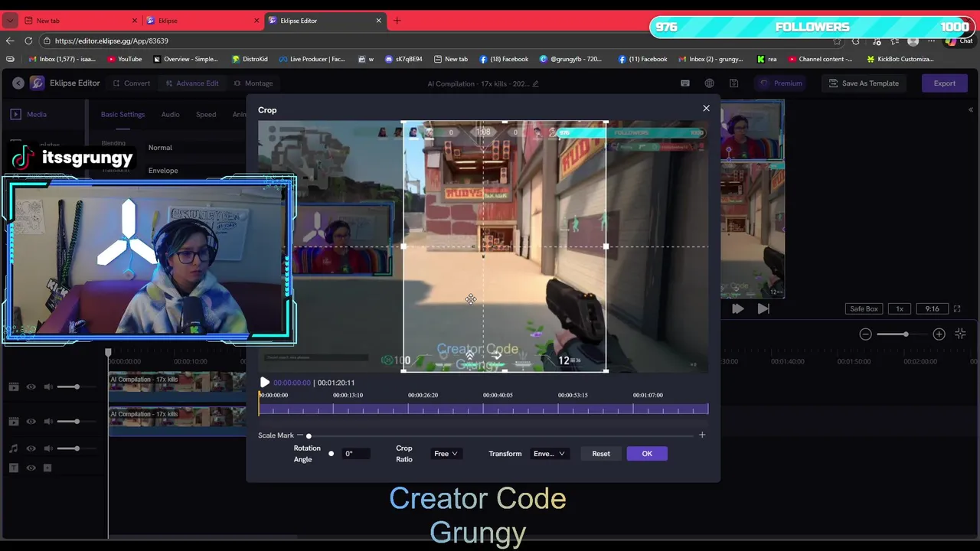The height and width of the screenshot is (551, 980).
Task: Open a new browser tab
Action: tap(397, 21)
